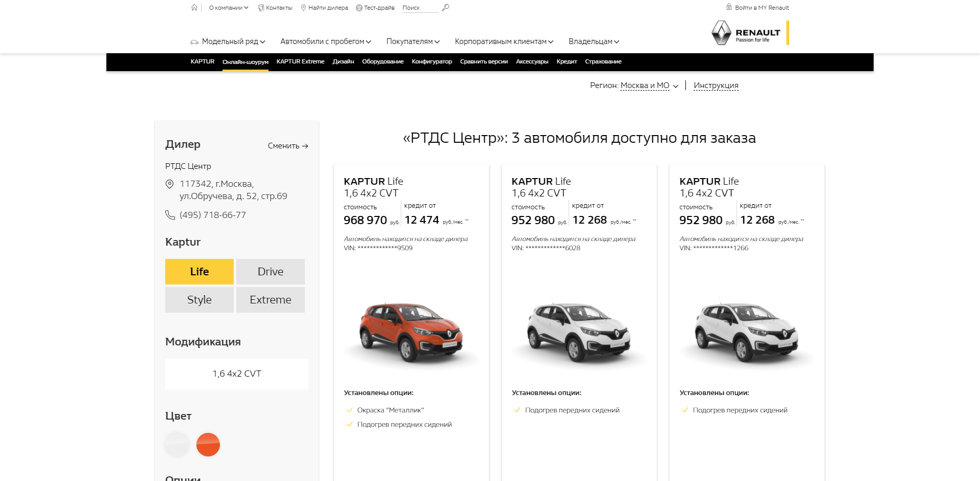
Task: Click credit amount 12 474 руб./мес.
Action: pos(436,220)
